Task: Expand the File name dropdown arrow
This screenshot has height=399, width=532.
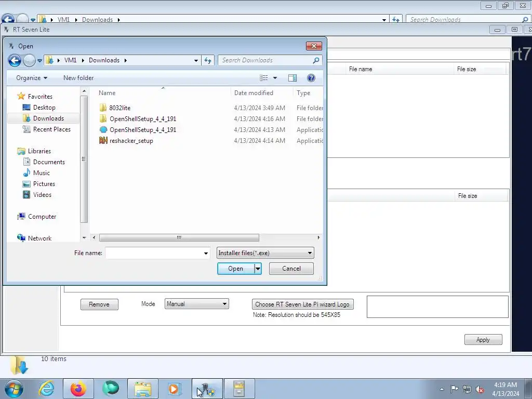Action: tap(206, 253)
